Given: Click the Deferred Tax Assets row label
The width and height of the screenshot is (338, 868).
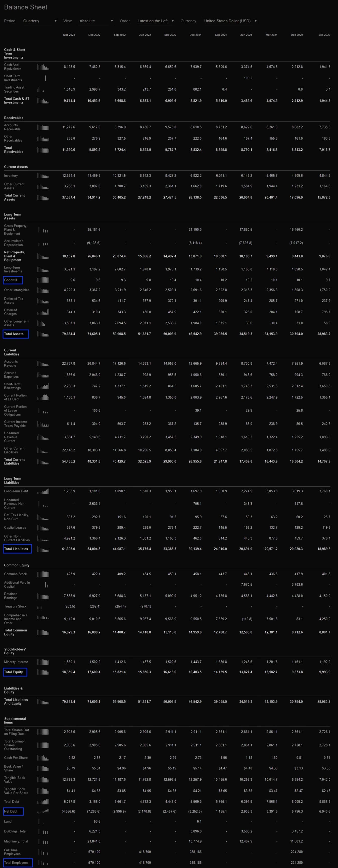Looking at the screenshot, I should (13, 301).
